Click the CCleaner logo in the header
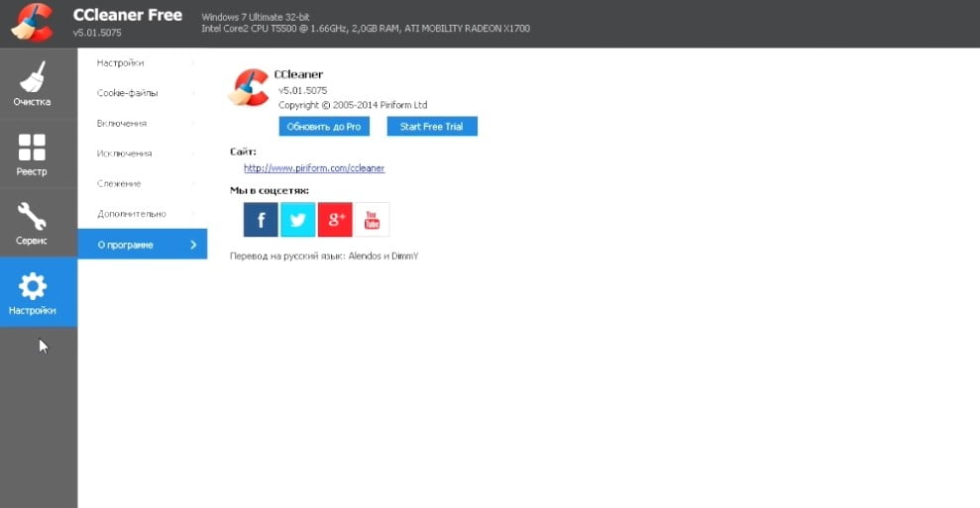Image resolution: width=980 pixels, height=508 pixels. pyautogui.click(x=33, y=23)
